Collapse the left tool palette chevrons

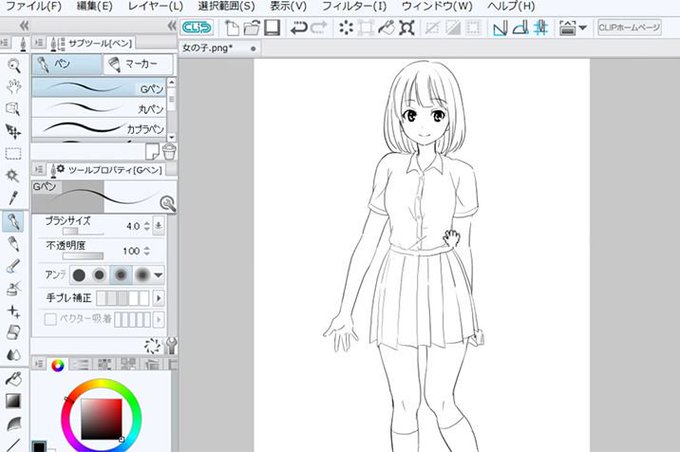[x=24, y=26]
